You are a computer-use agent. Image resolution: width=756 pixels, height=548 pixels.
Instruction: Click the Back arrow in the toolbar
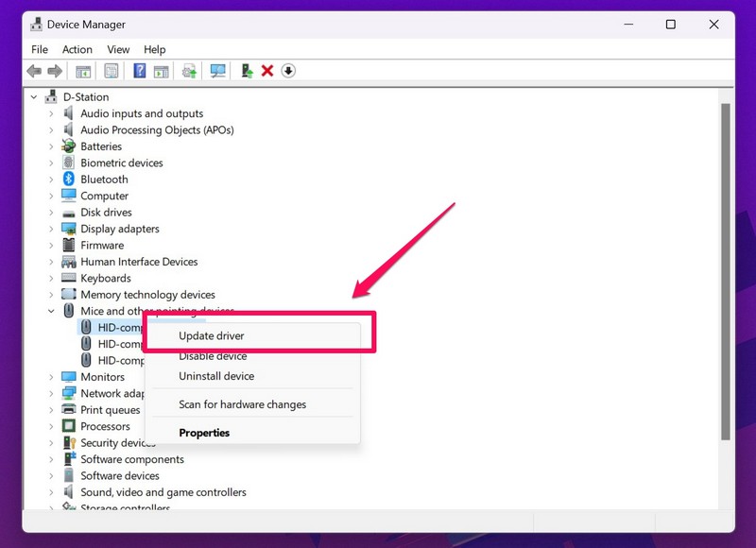pos(34,71)
